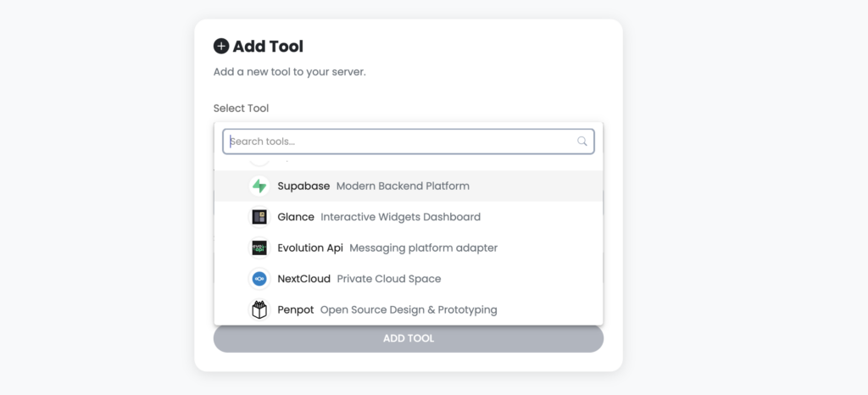Click the 'Private Cloud Space' description
Image resolution: width=868 pixels, height=395 pixels.
click(389, 279)
